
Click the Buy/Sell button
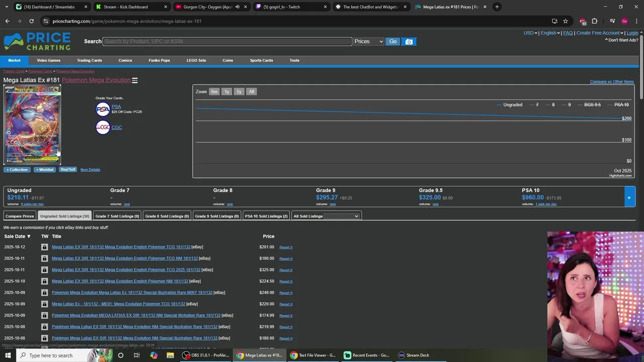[x=68, y=170]
